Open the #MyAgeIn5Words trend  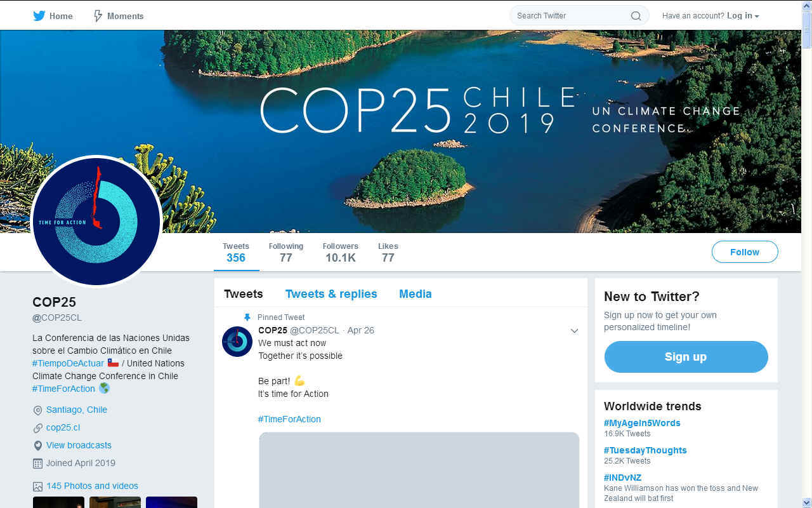point(642,423)
